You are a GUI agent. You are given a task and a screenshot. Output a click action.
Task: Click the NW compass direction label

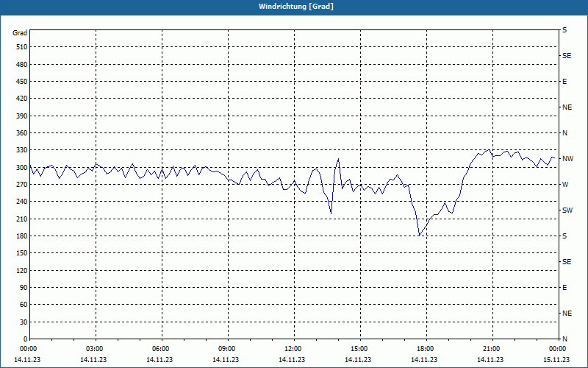[x=567, y=159]
